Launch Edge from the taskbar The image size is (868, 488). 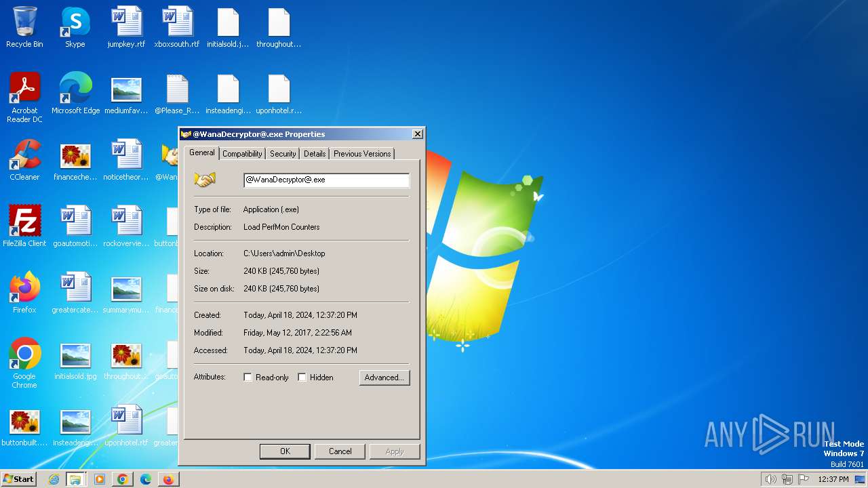(x=146, y=479)
